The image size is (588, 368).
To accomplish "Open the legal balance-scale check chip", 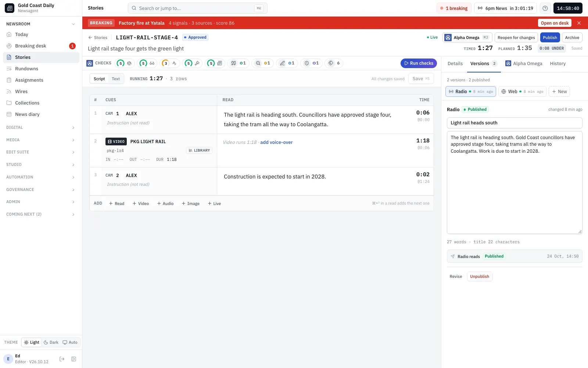I will [x=125, y=63].
